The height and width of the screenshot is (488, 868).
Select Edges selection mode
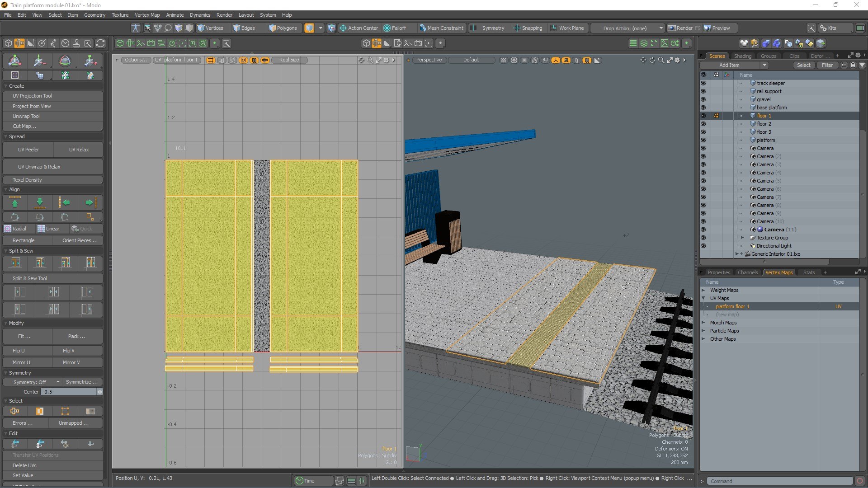point(244,28)
